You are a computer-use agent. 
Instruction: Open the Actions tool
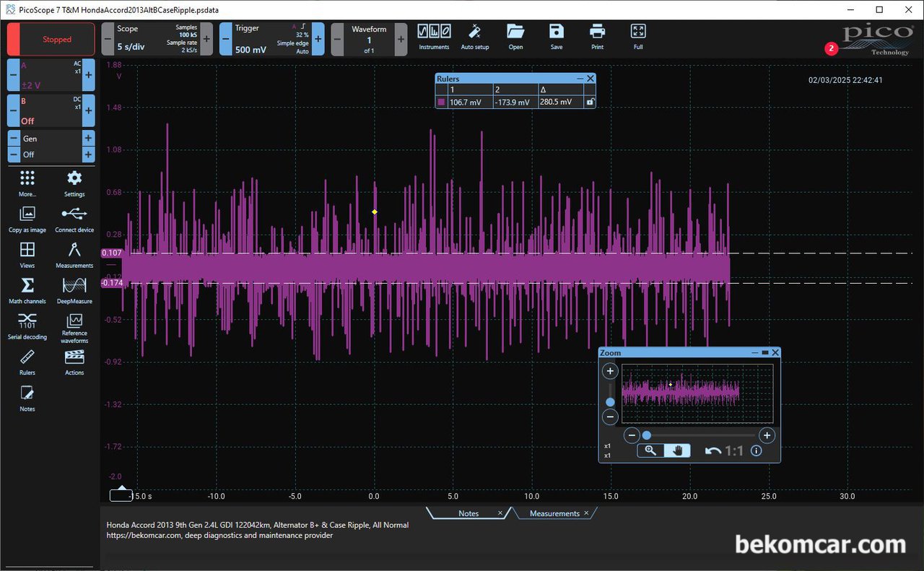(74, 362)
